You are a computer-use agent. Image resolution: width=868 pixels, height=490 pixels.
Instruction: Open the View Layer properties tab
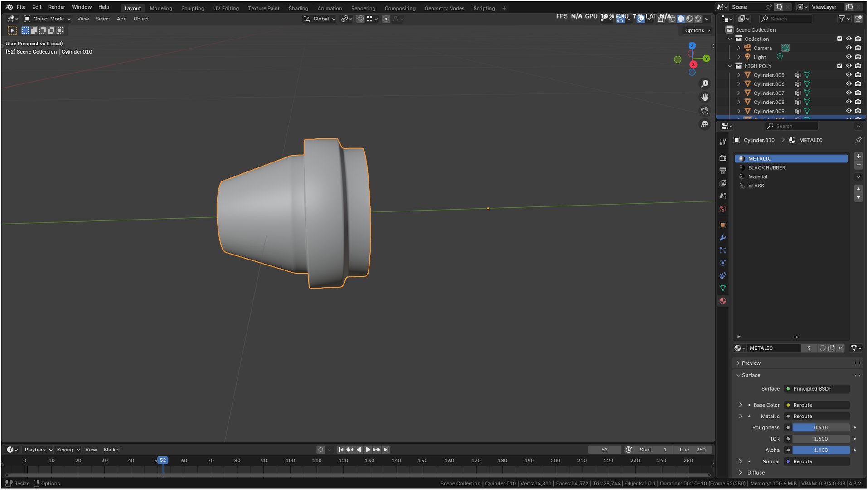723,183
